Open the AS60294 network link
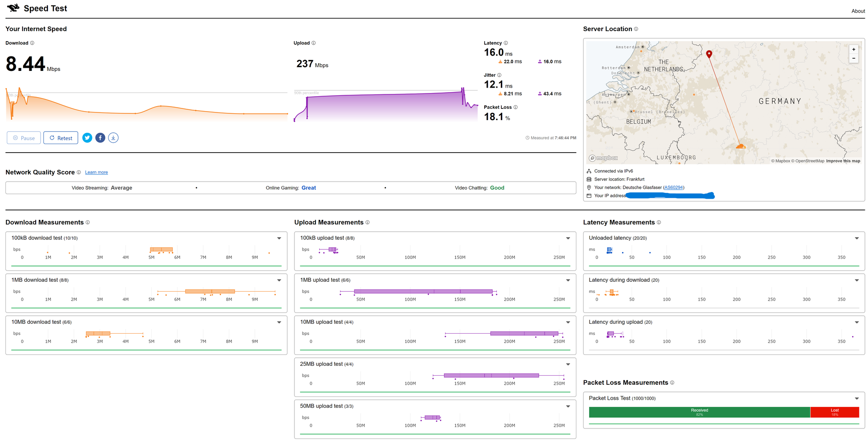 coord(674,187)
